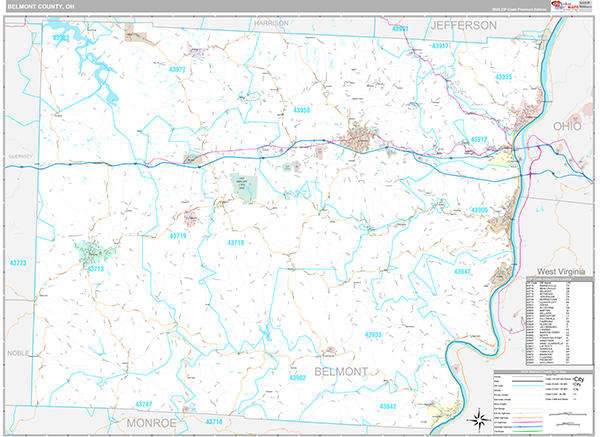The image size is (600, 437).
Task: Select the 43902 ZIP code label
Action: click(x=297, y=378)
